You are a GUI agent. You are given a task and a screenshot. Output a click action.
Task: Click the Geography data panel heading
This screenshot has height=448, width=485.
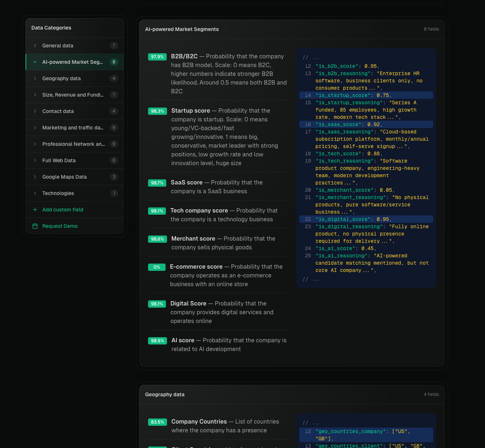165,394
